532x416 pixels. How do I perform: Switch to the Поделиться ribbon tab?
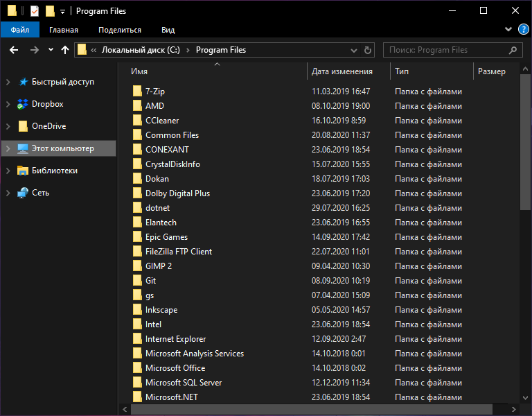coord(120,30)
